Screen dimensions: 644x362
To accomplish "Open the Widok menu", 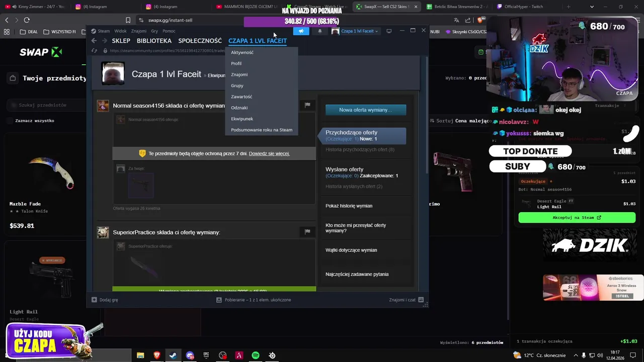I will 120,31.
